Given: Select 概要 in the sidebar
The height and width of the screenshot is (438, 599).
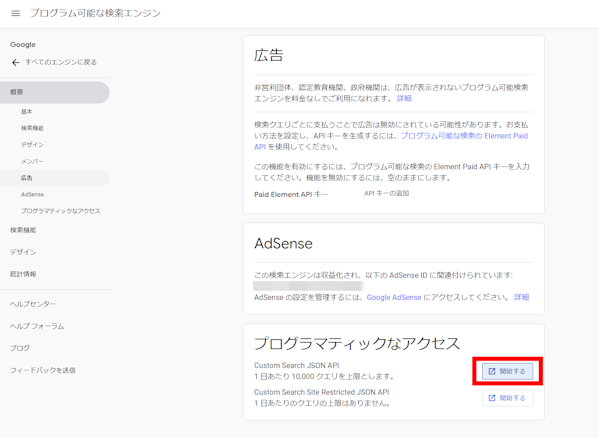Looking at the screenshot, I should click(55, 92).
